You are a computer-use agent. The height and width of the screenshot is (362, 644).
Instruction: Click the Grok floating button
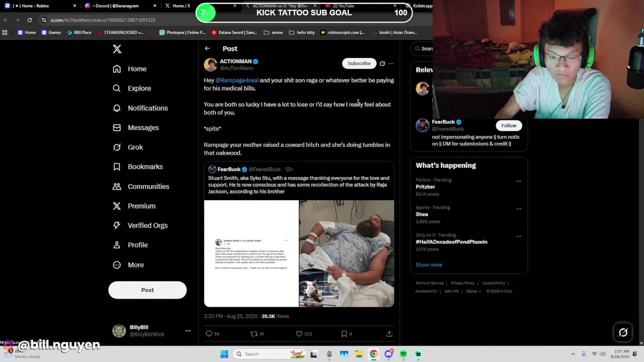(623, 332)
